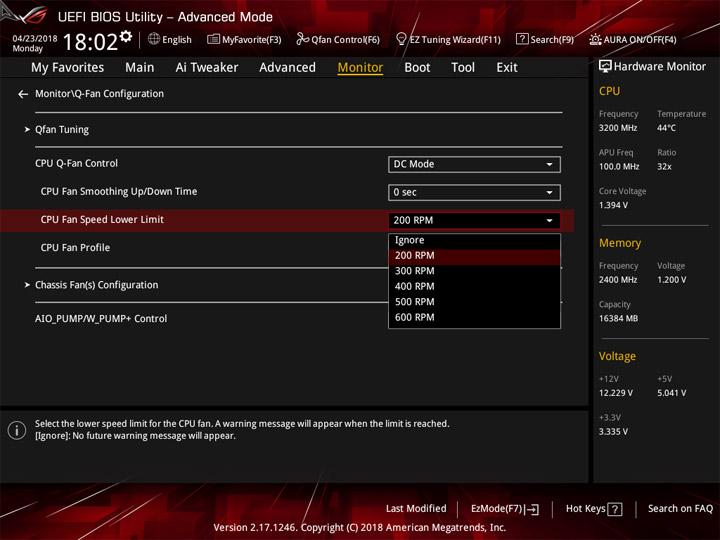Open MyFavorite(F3)

[244, 39]
